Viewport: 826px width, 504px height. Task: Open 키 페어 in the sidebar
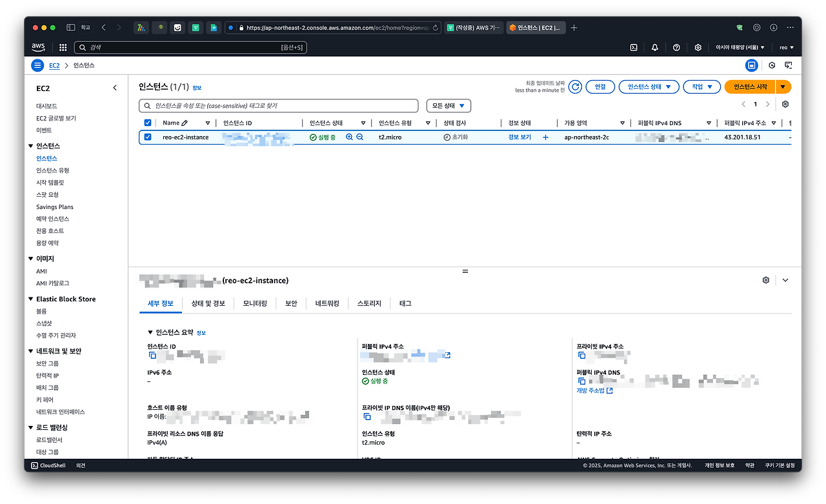tap(45, 399)
